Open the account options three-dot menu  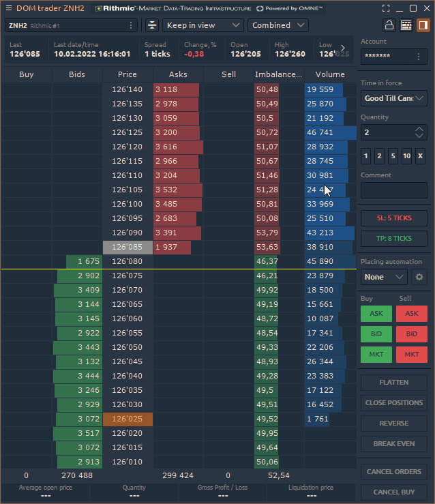click(418, 57)
